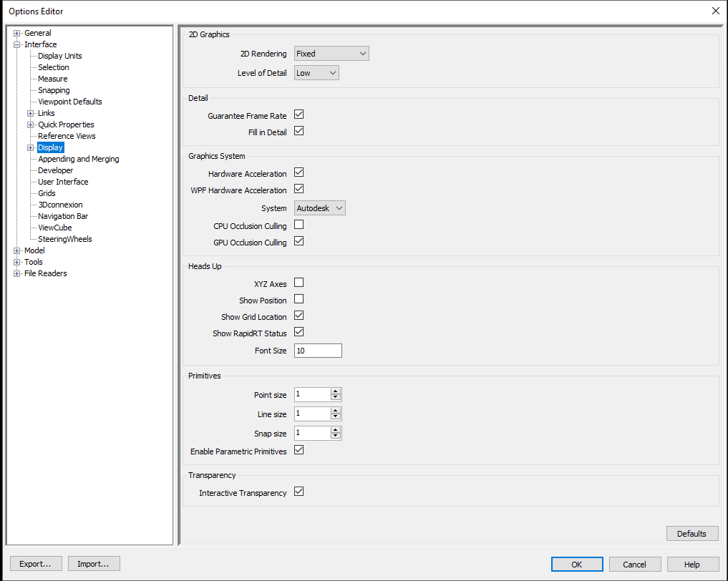728x581 pixels.
Task: Disable Interactive Transparency
Action: tap(299, 491)
